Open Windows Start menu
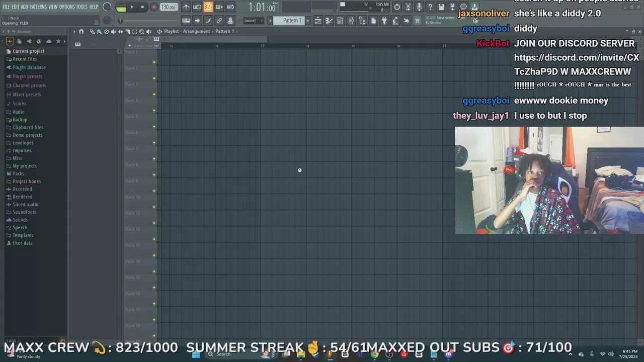This screenshot has width=644, height=362. [x=196, y=354]
